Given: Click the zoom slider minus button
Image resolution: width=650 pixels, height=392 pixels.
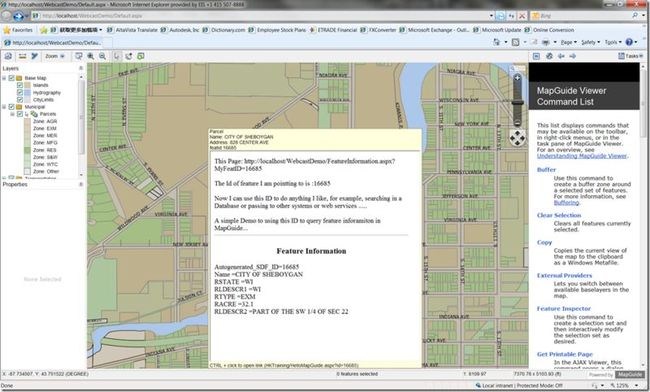Looking at the screenshot, I should pos(517,123).
